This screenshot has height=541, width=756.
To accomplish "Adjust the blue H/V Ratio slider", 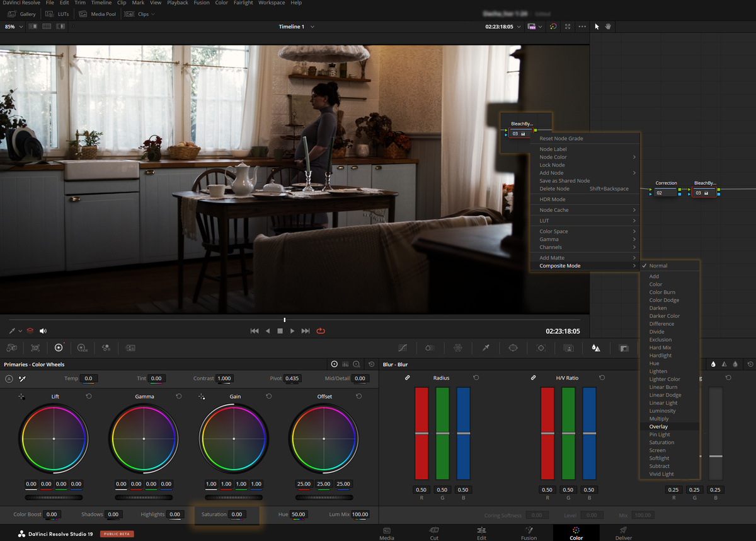I will [589, 433].
